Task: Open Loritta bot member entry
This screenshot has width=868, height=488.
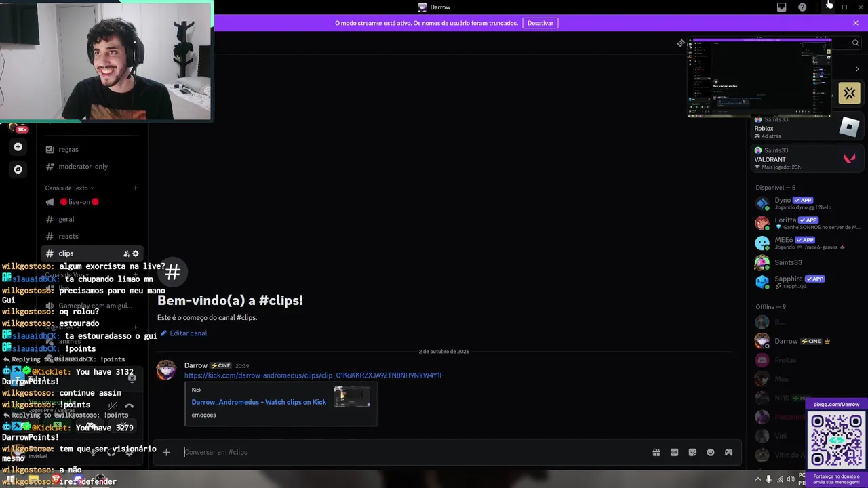Action: click(x=807, y=223)
